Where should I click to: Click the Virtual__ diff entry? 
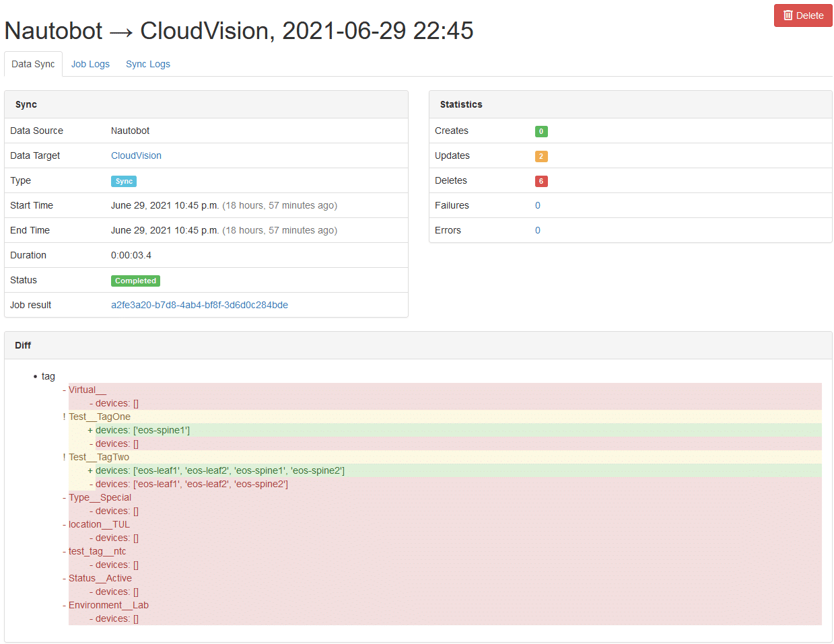click(x=88, y=390)
